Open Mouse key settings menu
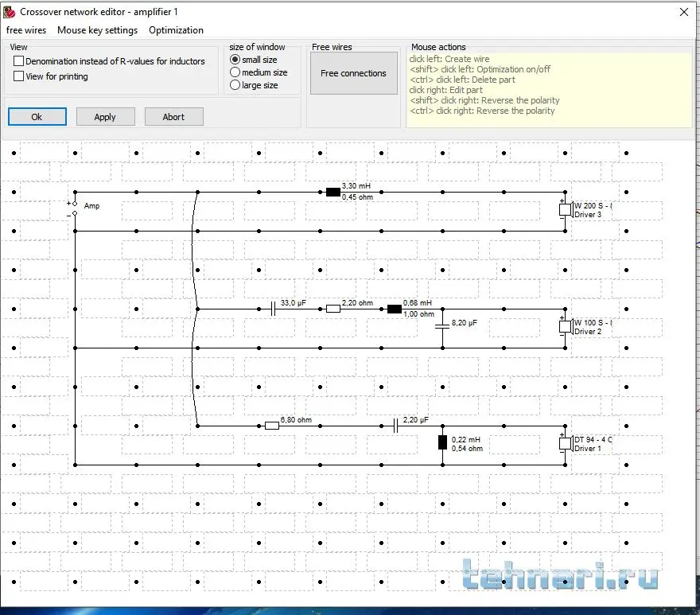Viewport: 700px width, 615px height. [97, 30]
